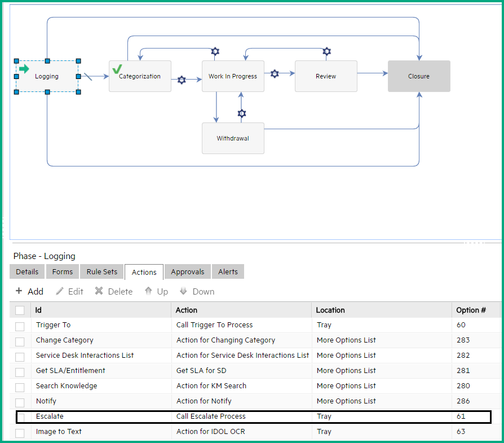Click the star icon between Work In Progress and Review
The height and width of the screenshot is (443, 504).
click(x=275, y=74)
